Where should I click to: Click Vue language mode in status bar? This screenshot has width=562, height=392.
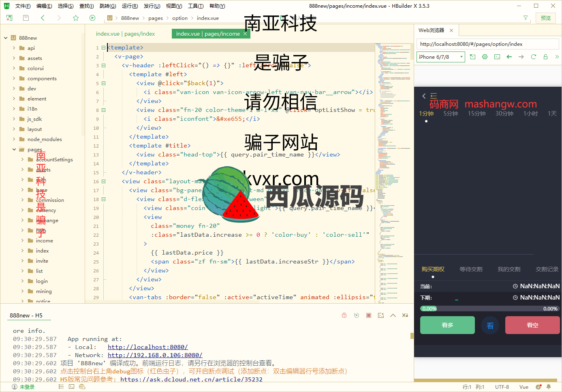[x=524, y=387]
